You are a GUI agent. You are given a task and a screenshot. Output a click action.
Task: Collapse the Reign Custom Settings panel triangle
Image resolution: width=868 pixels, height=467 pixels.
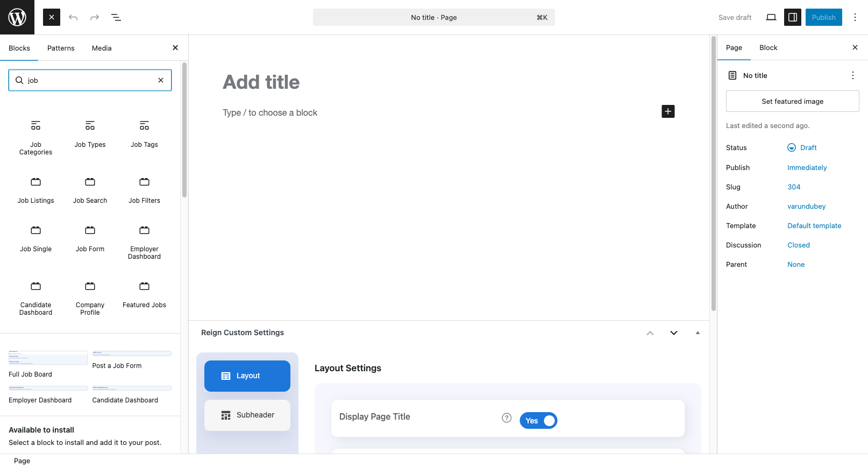pos(698,332)
